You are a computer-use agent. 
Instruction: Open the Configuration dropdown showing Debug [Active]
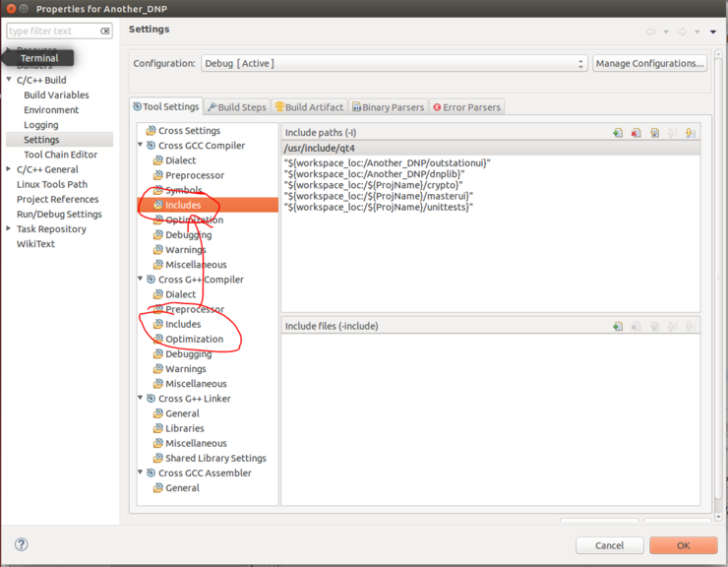394,64
